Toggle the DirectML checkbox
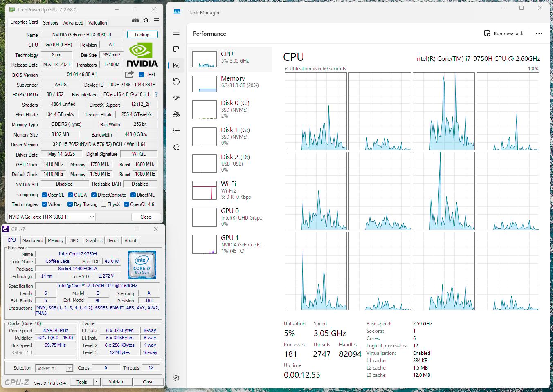 click(133, 195)
